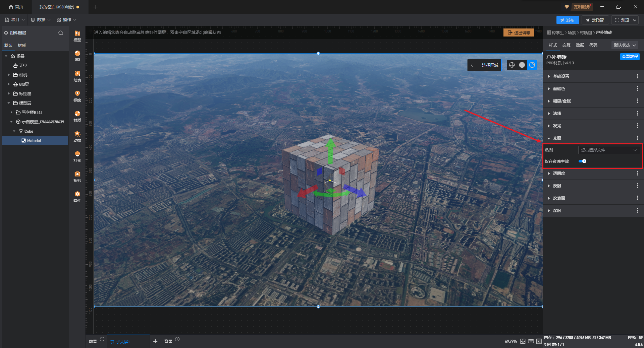The height and width of the screenshot is (348, 644).
Task: Open the 贴图 file selection dropdown
Action: pos(609,150)
